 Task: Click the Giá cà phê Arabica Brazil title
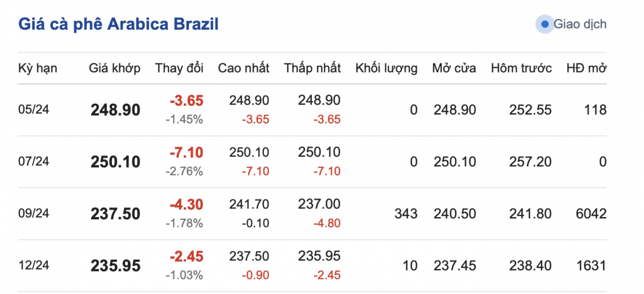[119, 24]
